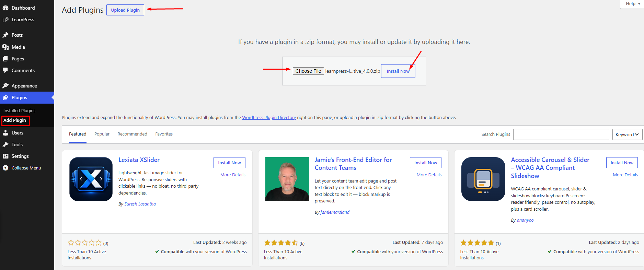Screen dimensions: 644x270
Task: Switch to the Featured tab
Action: point(78,134)
